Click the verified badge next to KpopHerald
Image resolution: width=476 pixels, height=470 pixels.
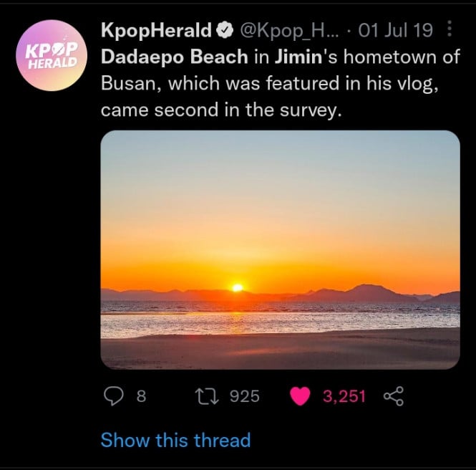coord(225,30)
